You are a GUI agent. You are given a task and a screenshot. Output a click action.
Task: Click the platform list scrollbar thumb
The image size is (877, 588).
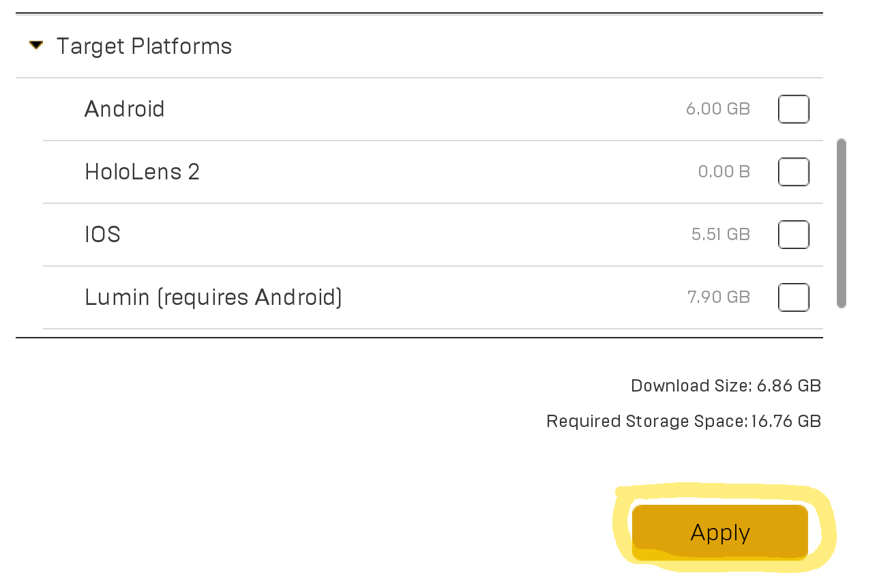842,223
